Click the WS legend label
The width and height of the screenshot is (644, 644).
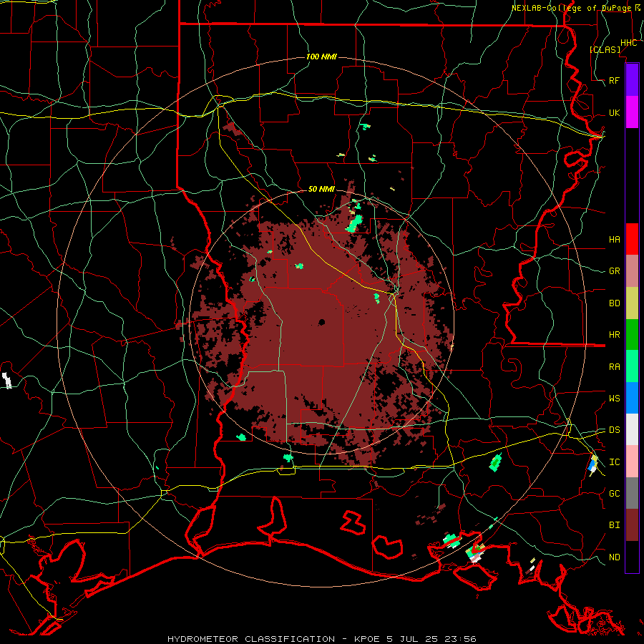coord(614,399)
